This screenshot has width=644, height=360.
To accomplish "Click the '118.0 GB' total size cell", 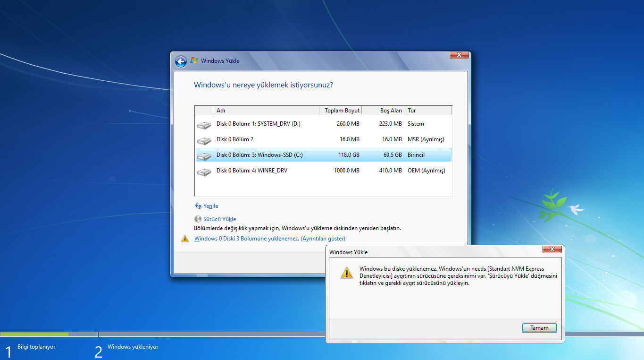I will (349, 155).
